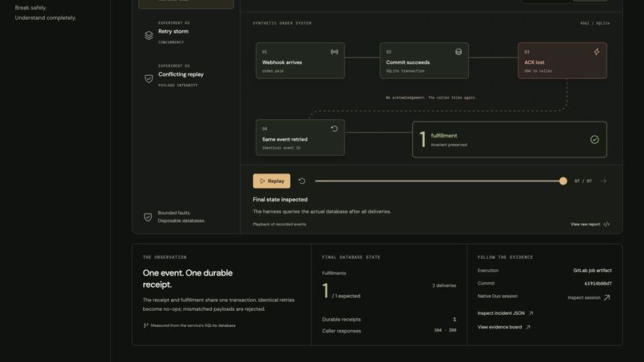Start playback with the Replay button
This screenshot has width=644, height=362.
click(x=272, y=181)
